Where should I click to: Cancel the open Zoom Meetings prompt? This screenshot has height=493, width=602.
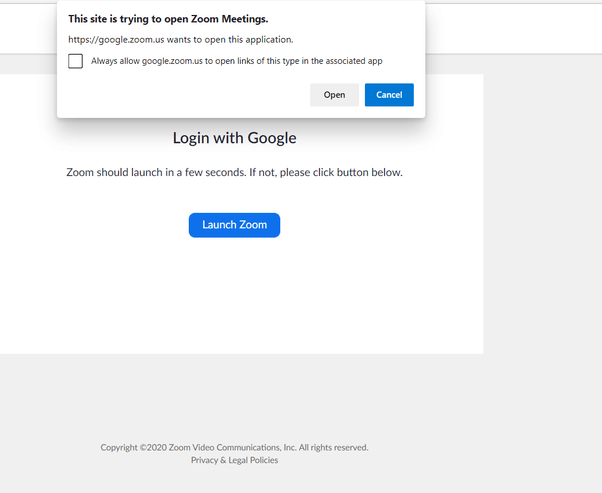point(389,95)
